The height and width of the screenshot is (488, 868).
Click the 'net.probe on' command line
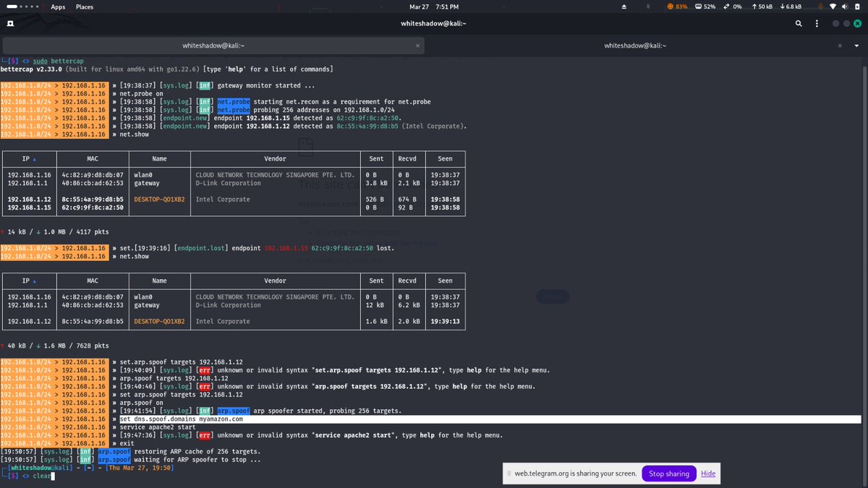142,94
